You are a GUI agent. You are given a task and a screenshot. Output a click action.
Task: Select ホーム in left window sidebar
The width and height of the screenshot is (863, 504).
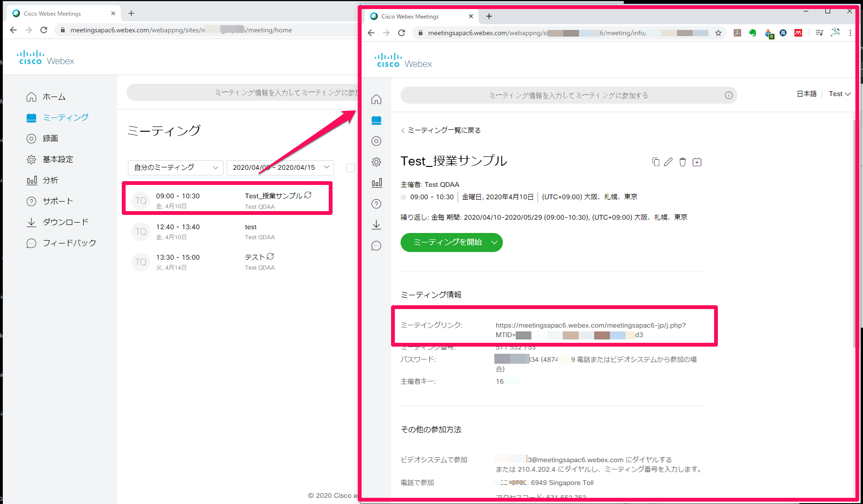46,97
